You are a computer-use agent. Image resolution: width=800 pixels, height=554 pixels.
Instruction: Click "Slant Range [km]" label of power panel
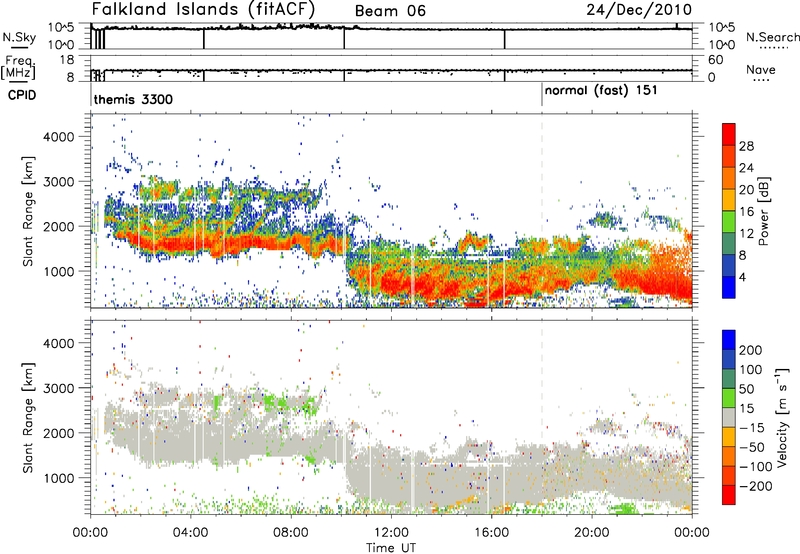(28, 211)
